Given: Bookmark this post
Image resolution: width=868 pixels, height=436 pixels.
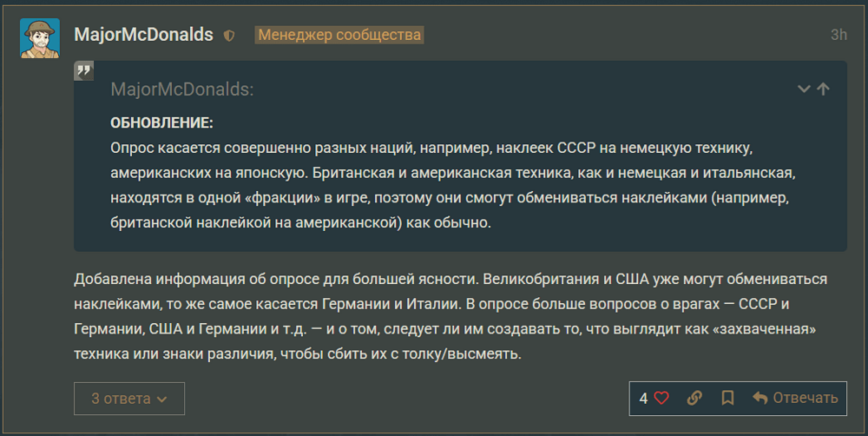Looking at the screenshot, I should 727,398.
